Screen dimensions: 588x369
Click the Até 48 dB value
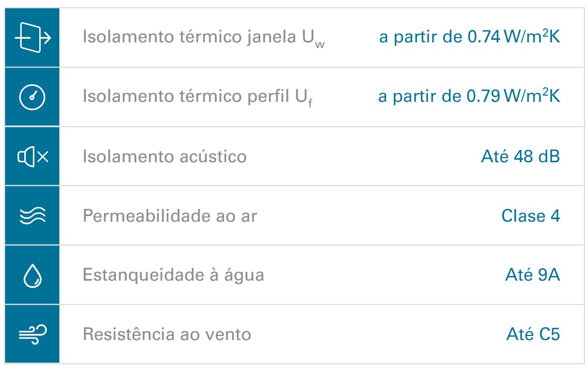click(x=520, y=156)
